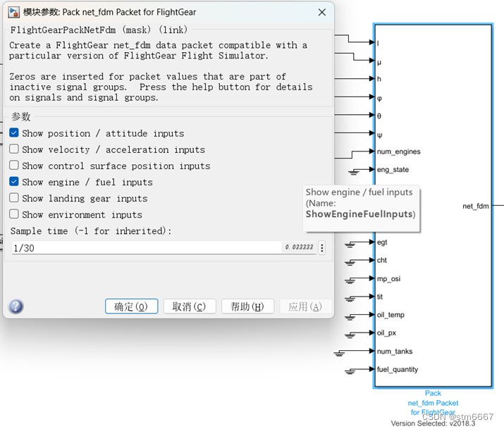The image size is (504, 427).
Task: Click the Simulink block icon in title bar
Action: coord(14,12)
